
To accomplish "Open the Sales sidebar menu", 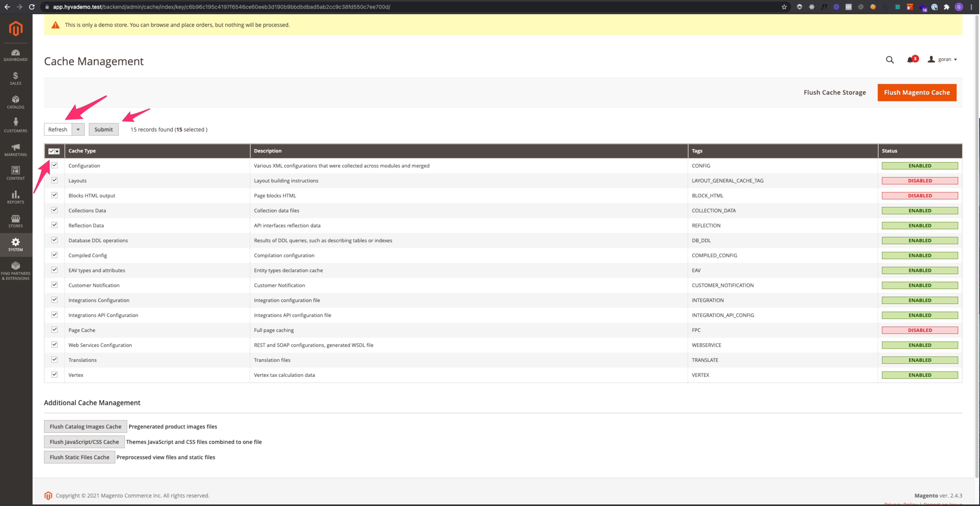I will point(16,79).
